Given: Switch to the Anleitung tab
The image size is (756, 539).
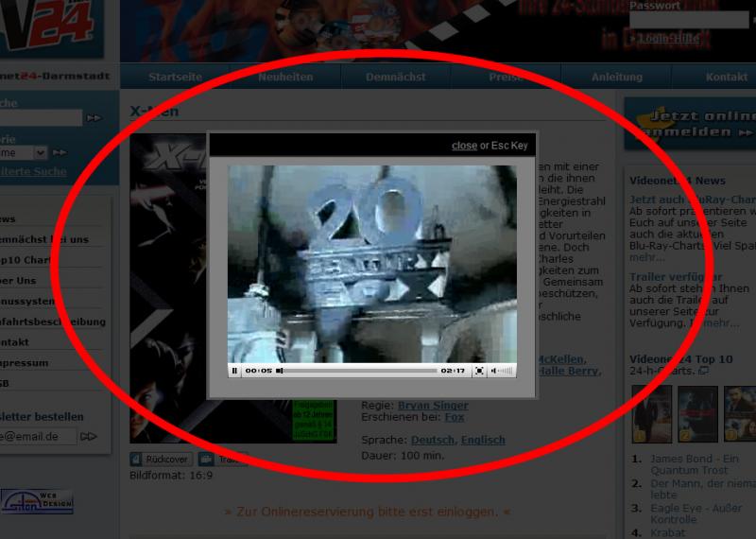Looking at the screenshot, I should click(x=617, y=77).
